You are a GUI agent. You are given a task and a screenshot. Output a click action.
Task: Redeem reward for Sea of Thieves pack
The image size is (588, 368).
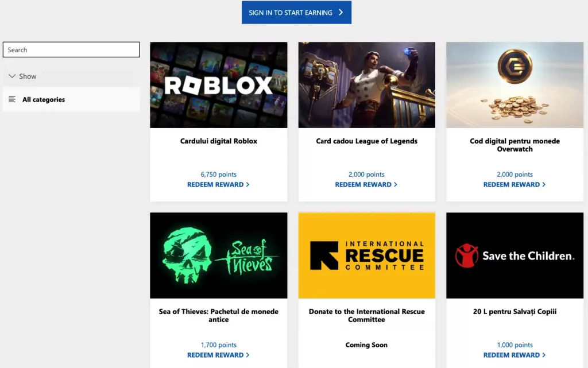(218, 355)
